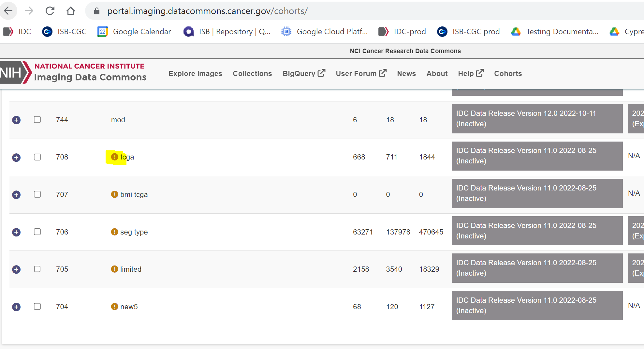Open the ISB-CGC prod bookmark
Screen dimensions: 644x349
coord(468,31)
